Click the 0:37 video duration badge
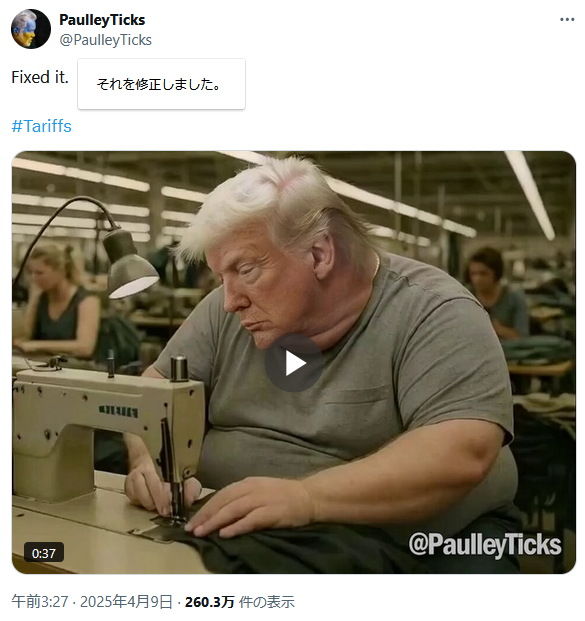The height and width of the screenshot is (621, 585). [x=44, y=553]
